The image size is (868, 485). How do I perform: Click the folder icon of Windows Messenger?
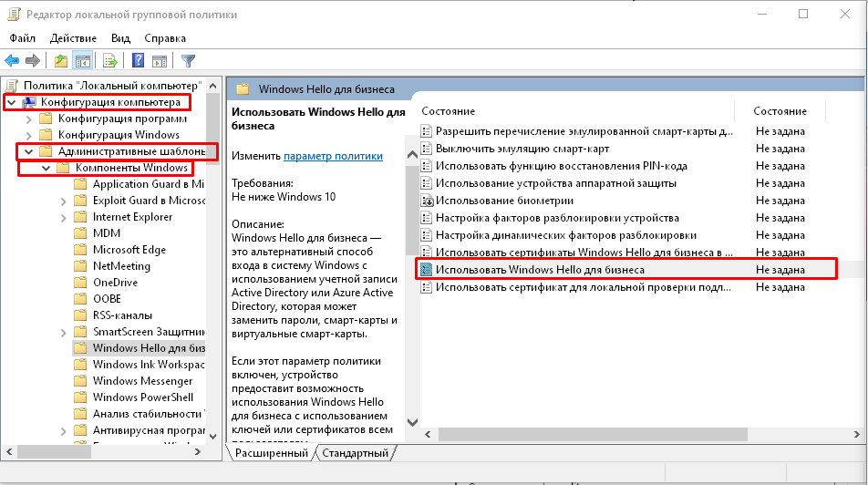coord(81,381)
